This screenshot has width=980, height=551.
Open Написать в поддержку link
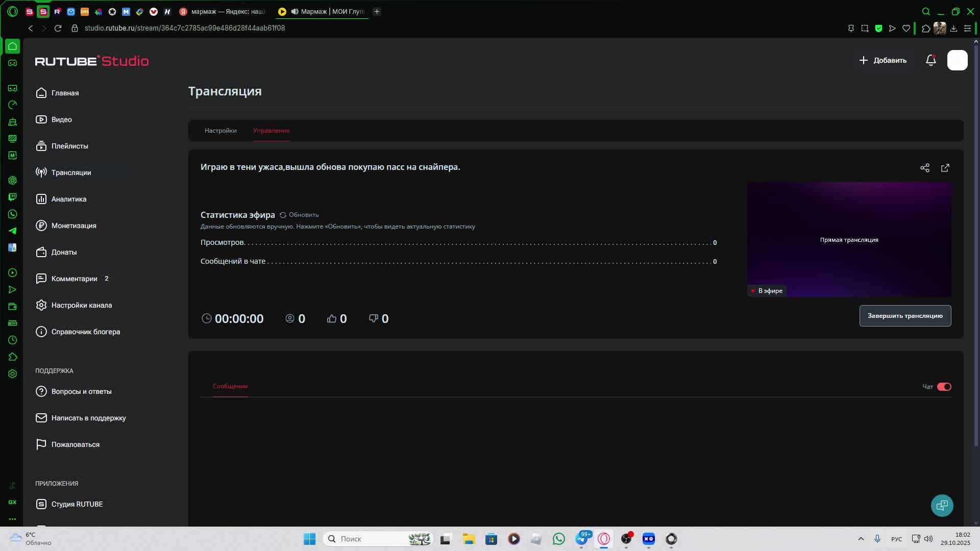[88, 418]
